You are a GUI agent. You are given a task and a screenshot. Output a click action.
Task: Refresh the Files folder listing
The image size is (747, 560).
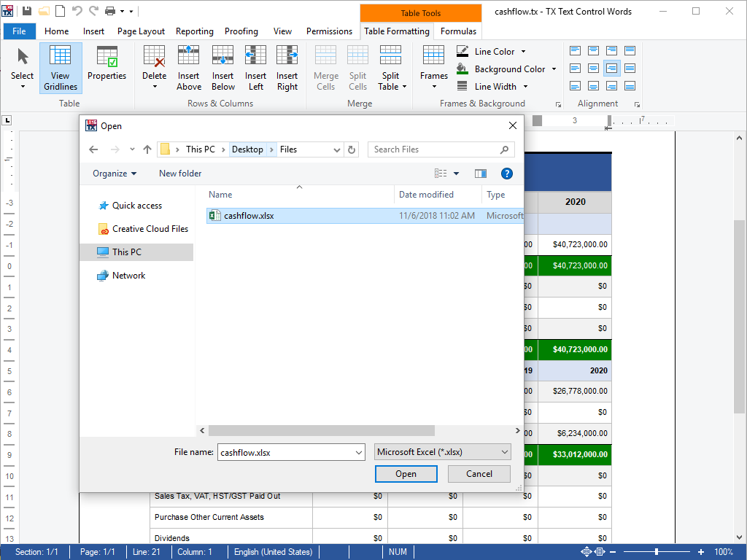(352, 149)
